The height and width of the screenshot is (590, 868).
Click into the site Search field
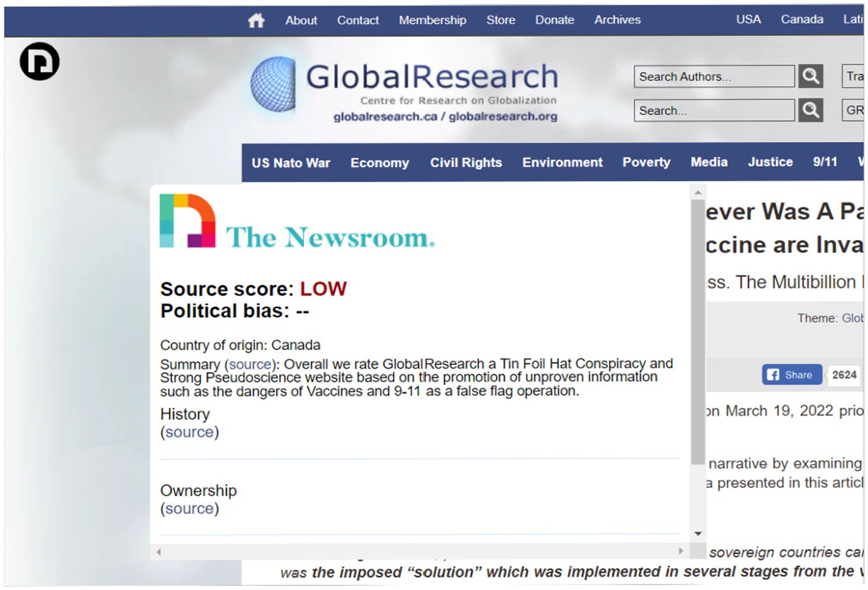[x=714, y=110]
